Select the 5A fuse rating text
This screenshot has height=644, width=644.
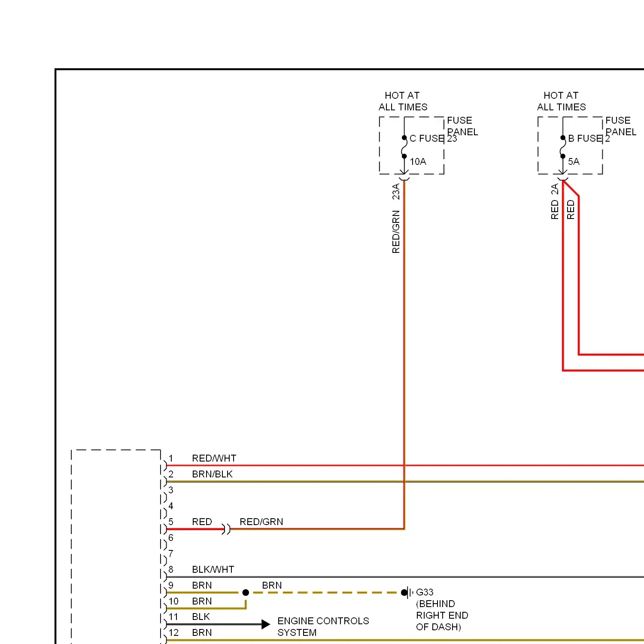[574, 161]
